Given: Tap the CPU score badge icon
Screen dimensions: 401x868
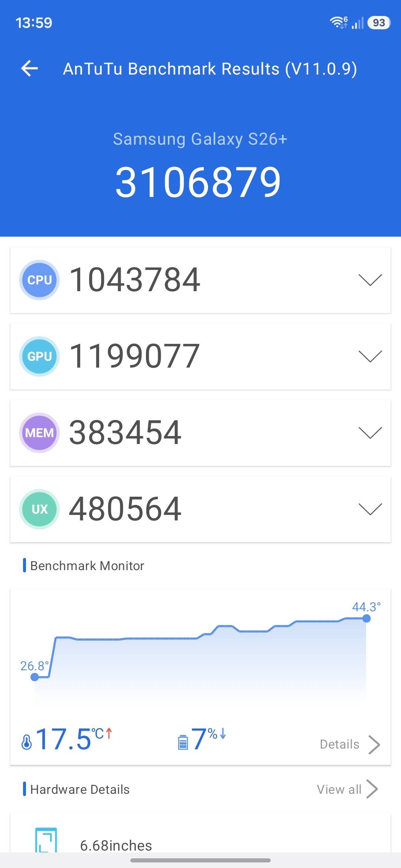Looking at the screenshot, I should (x=39, y=280).
